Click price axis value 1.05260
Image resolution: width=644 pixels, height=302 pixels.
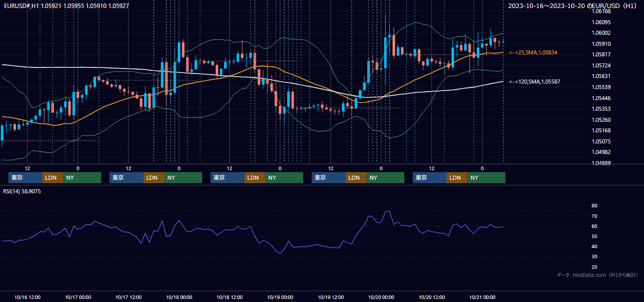601,120
